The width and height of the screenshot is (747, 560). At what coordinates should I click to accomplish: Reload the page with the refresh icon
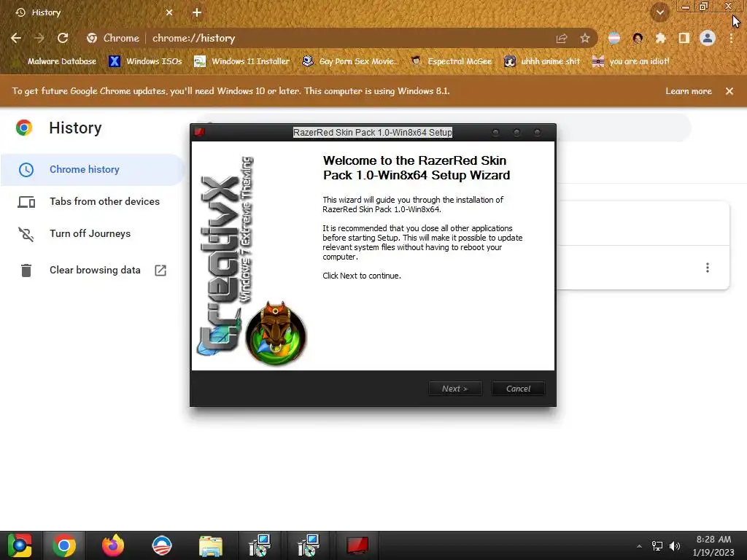click(x=63, y=38)
